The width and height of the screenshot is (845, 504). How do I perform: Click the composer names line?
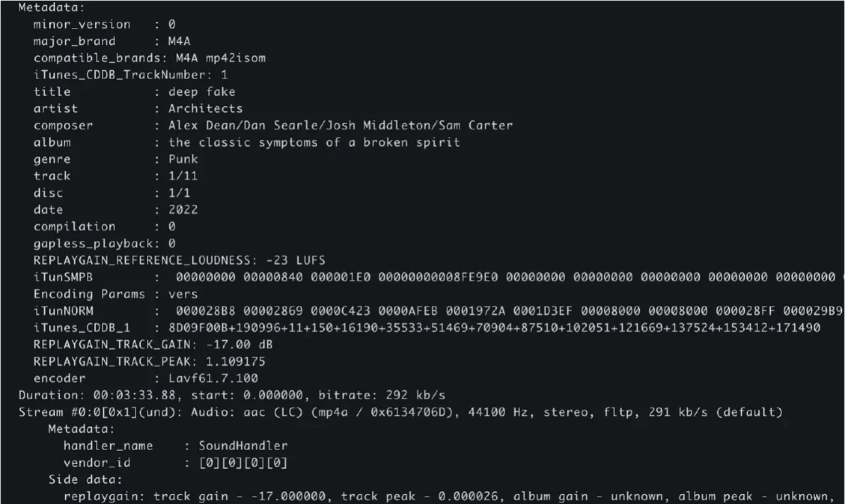click(x=340, y=125)
